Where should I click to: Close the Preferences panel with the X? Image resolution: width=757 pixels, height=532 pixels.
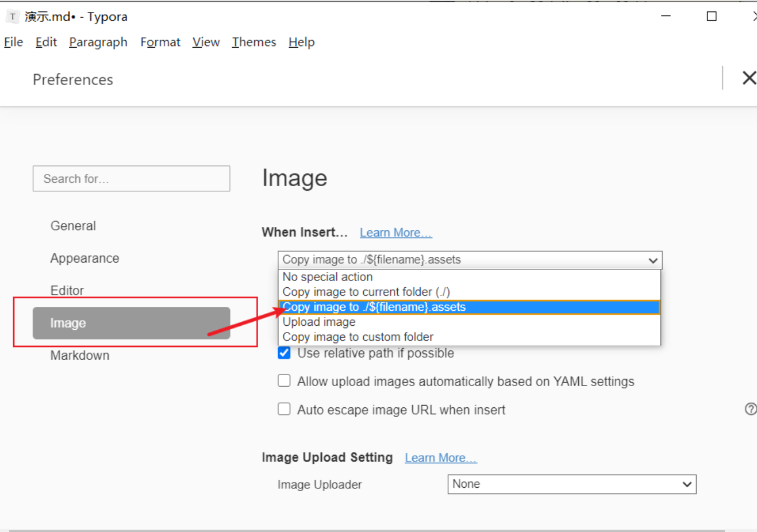click(x=748, y=78)
